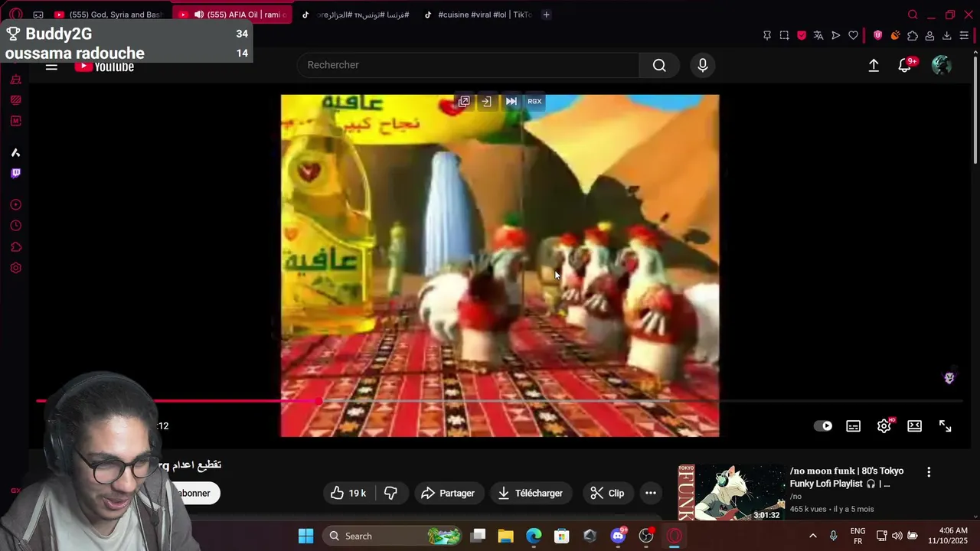Viewport: 980px width, 551px height.
Task: Open the Aria AI sidebar icon
Action: (x=15, y=152)
